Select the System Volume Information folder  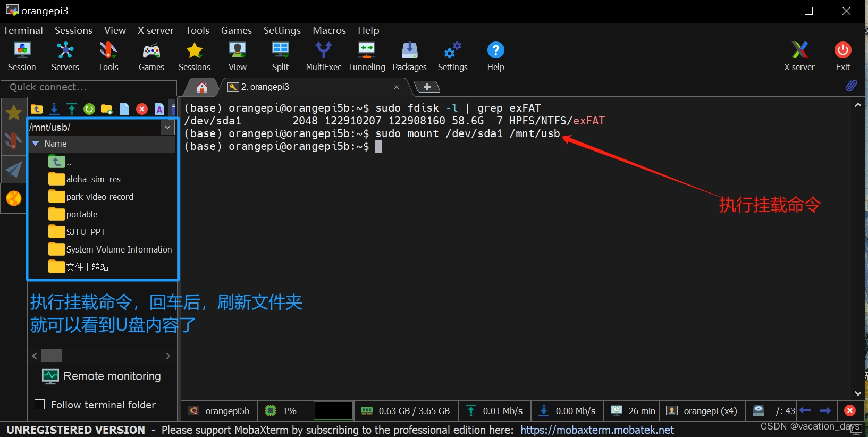110,249
